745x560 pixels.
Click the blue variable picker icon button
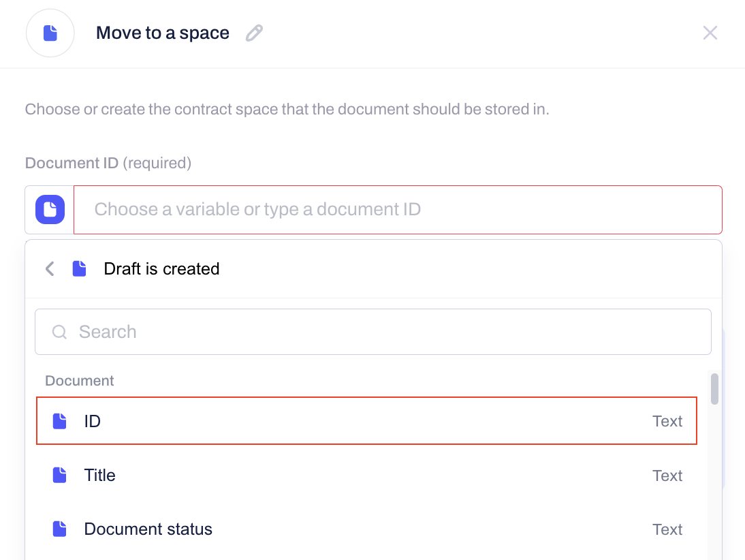(x=50, y=209)
